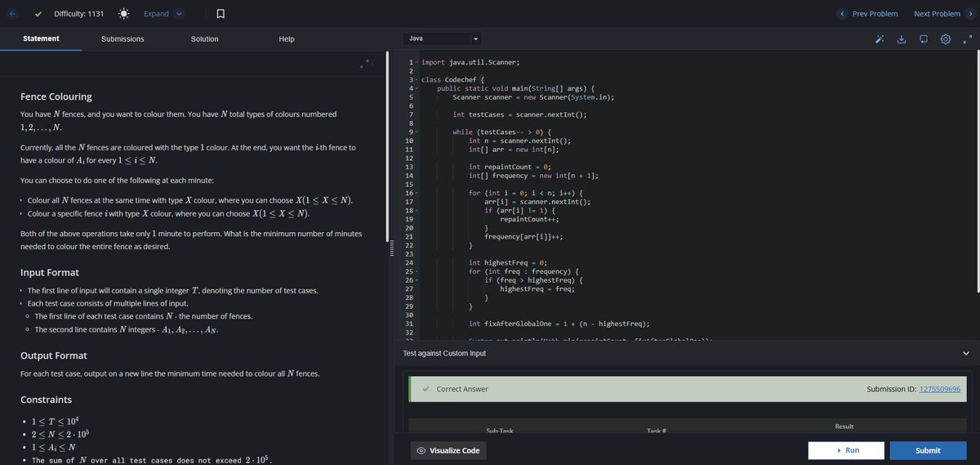The width and height of the screenshot is (980, 465).
Task: Open the Java language dropdown
Action: click(x=443, y=38)
